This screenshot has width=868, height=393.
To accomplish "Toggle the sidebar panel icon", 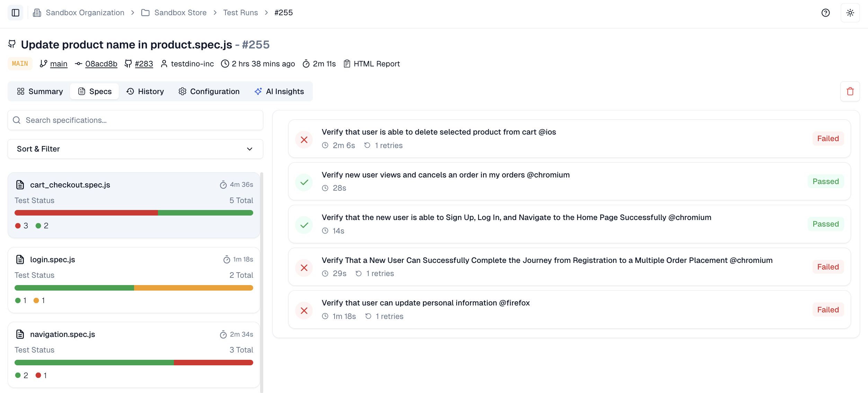I will (x=15, y=13).
